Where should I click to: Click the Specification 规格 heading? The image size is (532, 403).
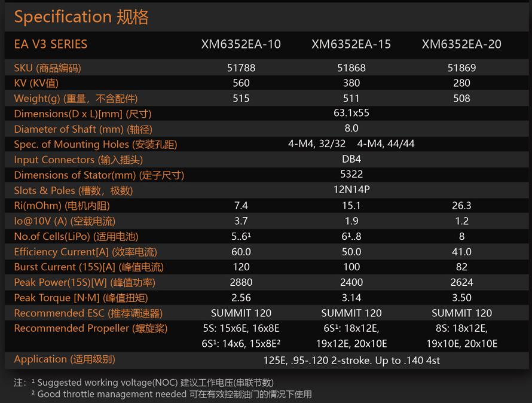81,17
